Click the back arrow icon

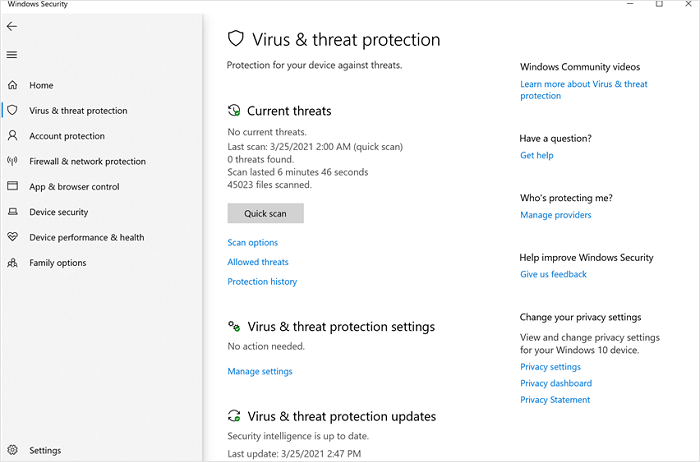click(x=12, y=26)
